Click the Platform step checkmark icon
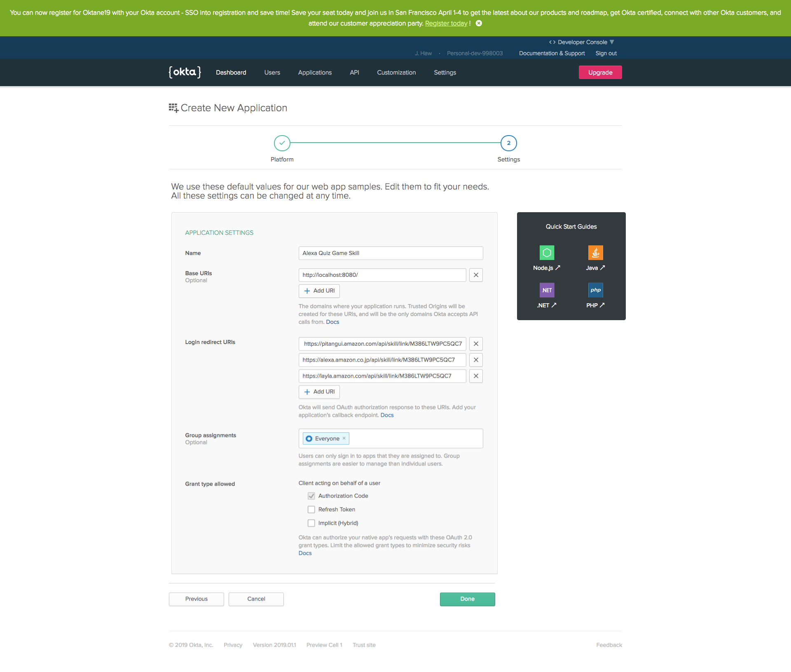The width and height of the screenshot is (791, 672). (281, 143)
